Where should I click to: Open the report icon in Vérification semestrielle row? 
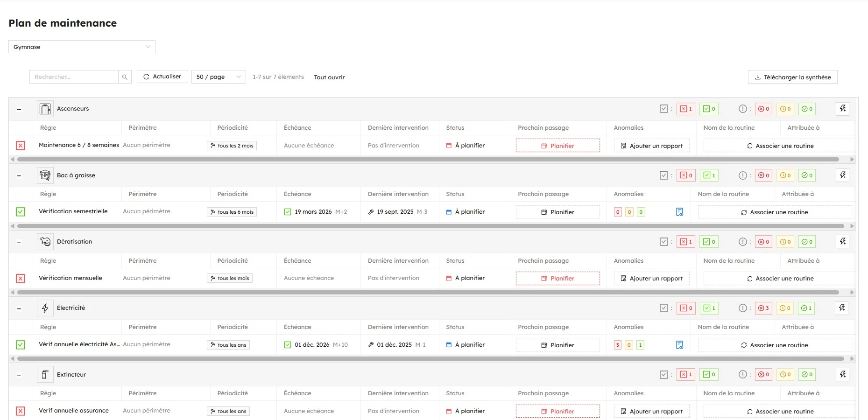(679, 212)
